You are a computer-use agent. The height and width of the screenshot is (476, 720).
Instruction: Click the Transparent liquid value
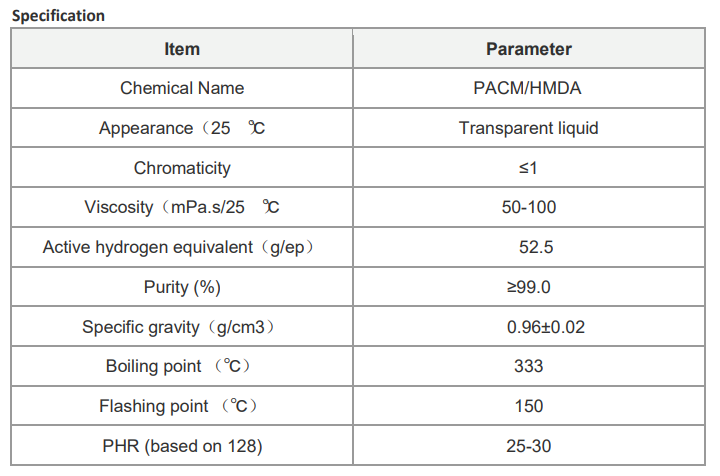[528, 128]
